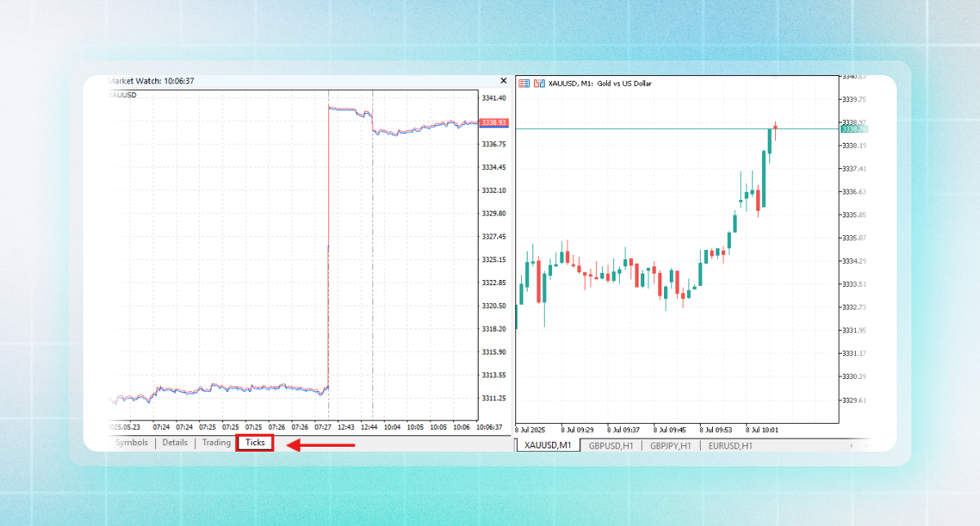Click the XAUUSD symbol label in tick chart

[x=122, y=96]
